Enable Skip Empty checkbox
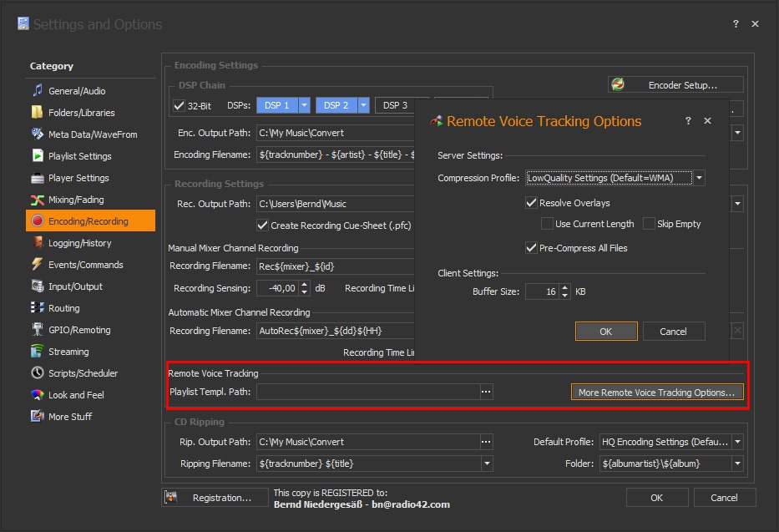779x532 pixels. coord(649,224)
